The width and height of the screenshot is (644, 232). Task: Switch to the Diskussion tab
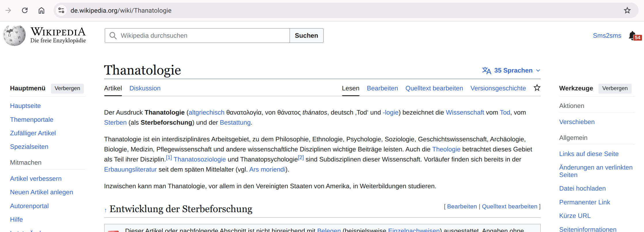point(145,88)
